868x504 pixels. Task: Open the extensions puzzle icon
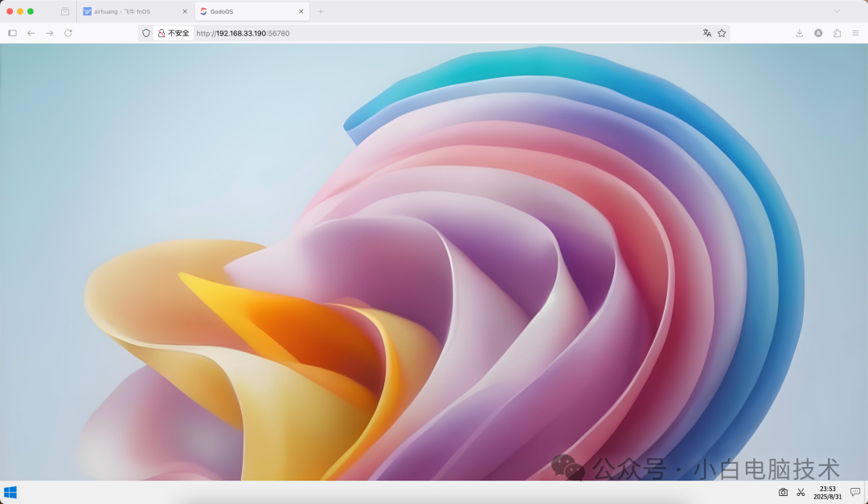point(837,33)
